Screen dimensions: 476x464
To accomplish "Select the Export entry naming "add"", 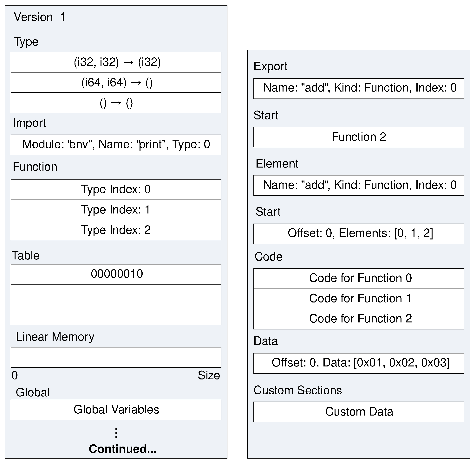I will coord(358,88).
